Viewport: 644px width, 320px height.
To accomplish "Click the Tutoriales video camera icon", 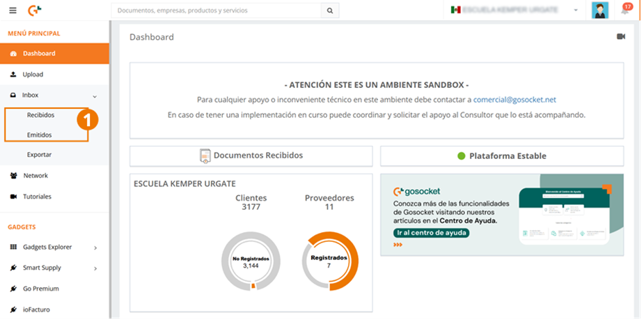I will click(x=13, y=197).
